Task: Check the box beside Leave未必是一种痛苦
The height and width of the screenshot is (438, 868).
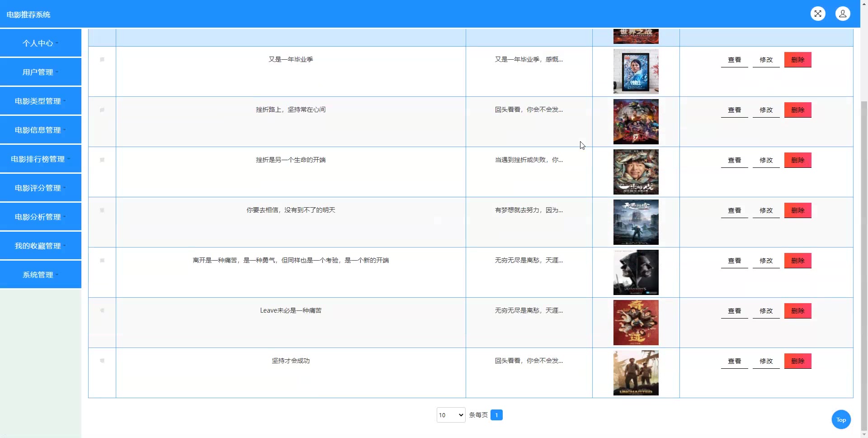Action: tap(102, 311)
